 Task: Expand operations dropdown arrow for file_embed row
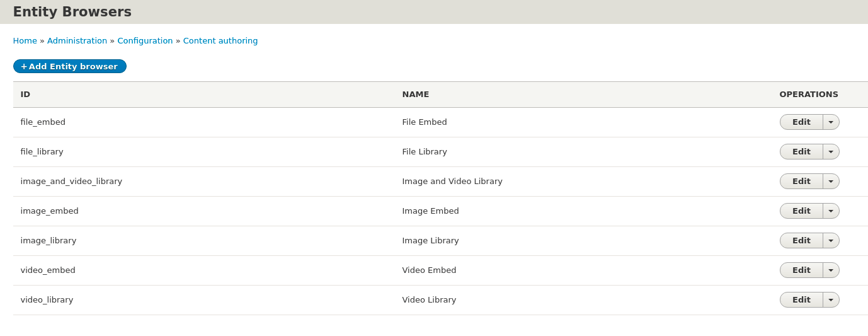[x=831, y=122]
